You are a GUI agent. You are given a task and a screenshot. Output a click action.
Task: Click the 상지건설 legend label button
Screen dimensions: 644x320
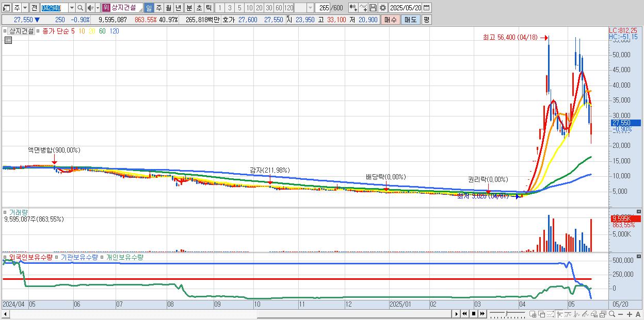pyautogui.click(x=21, y=31)
